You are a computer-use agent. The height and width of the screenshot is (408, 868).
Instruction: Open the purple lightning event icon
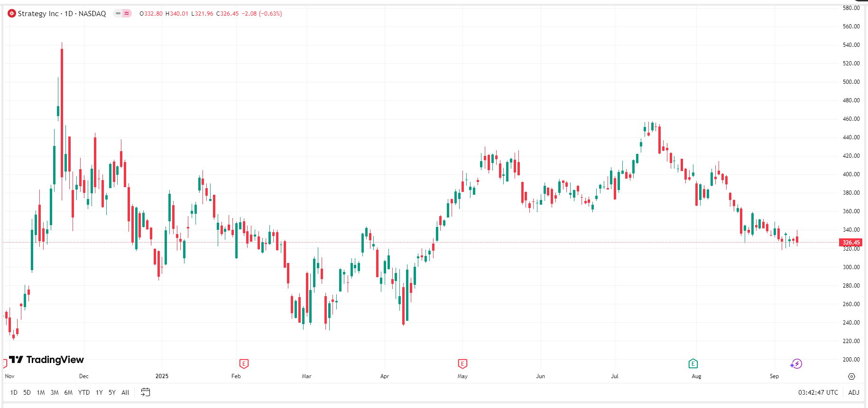(x=796, y=364)
